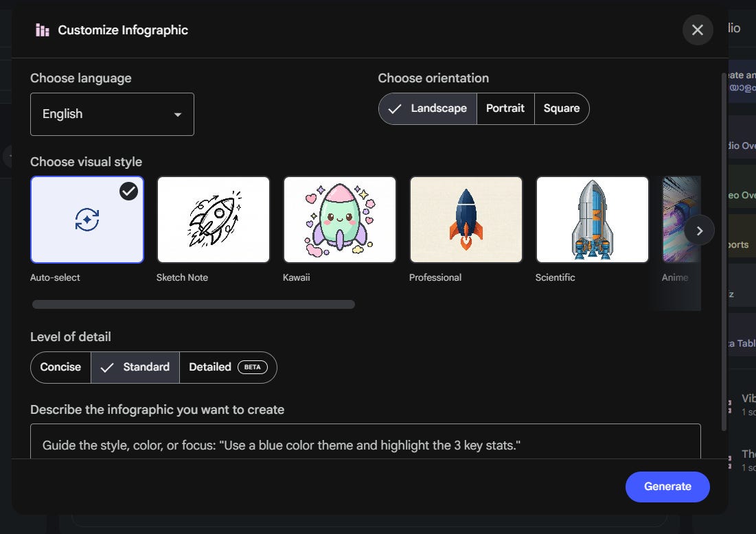Open the English language dropdown
Image resolution: width=756 pixels, height=534 pixels.
(112, 114)
